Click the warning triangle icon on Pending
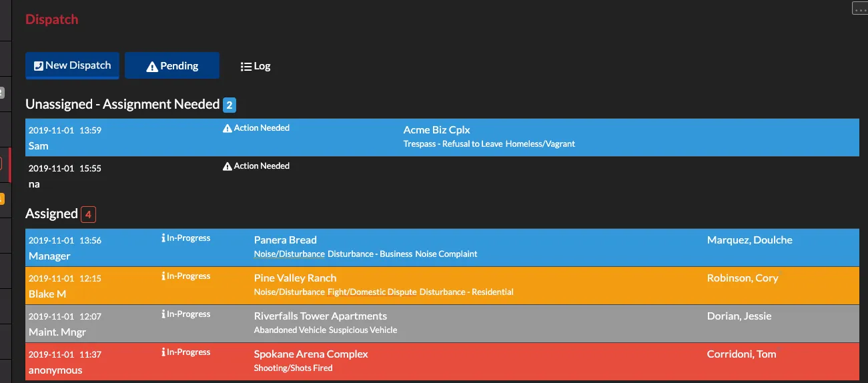 coord(152,66)
